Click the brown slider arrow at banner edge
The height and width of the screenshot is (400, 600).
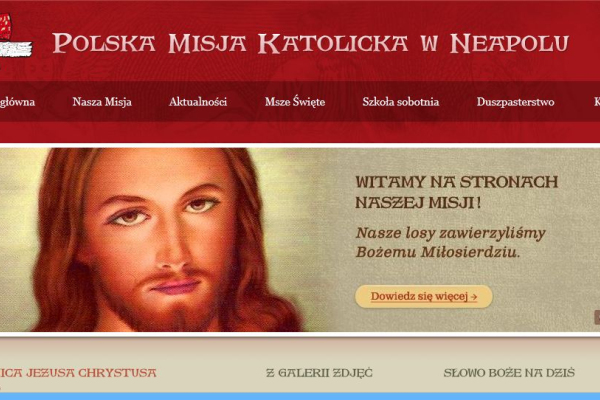597,317
